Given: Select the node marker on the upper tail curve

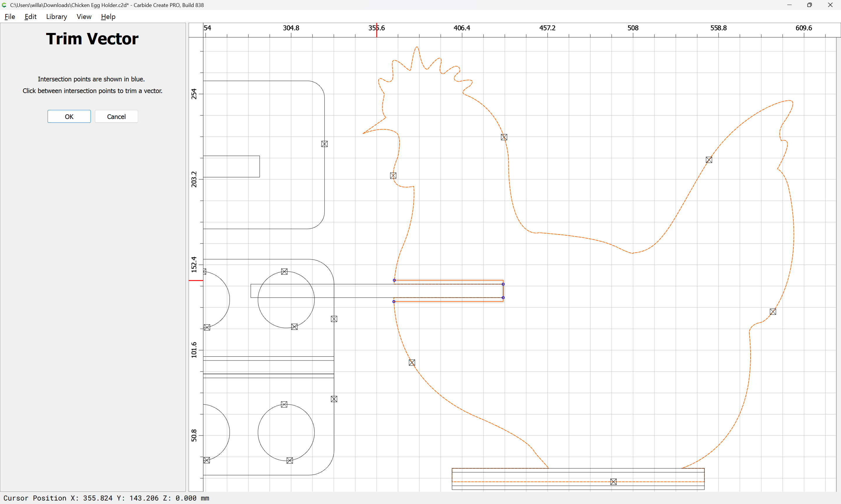Looking at the screenshot, I should pyautogui.click(x=709, y=160).
